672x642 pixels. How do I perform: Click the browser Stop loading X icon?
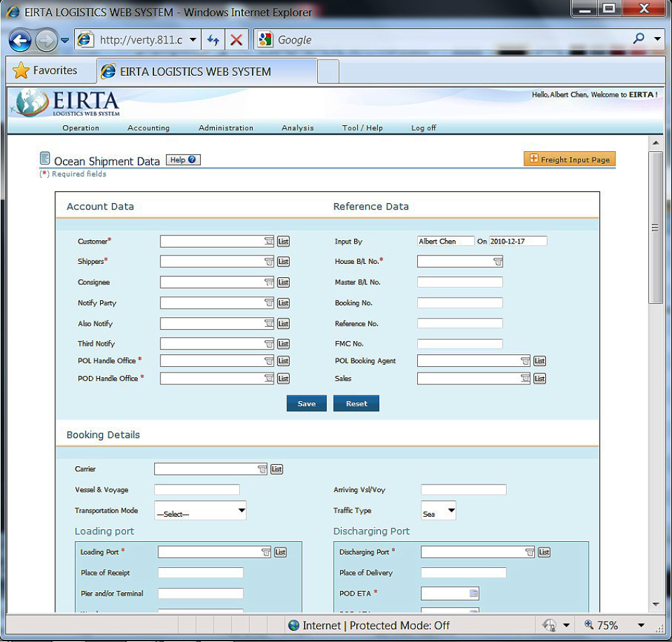coord(236,40)
